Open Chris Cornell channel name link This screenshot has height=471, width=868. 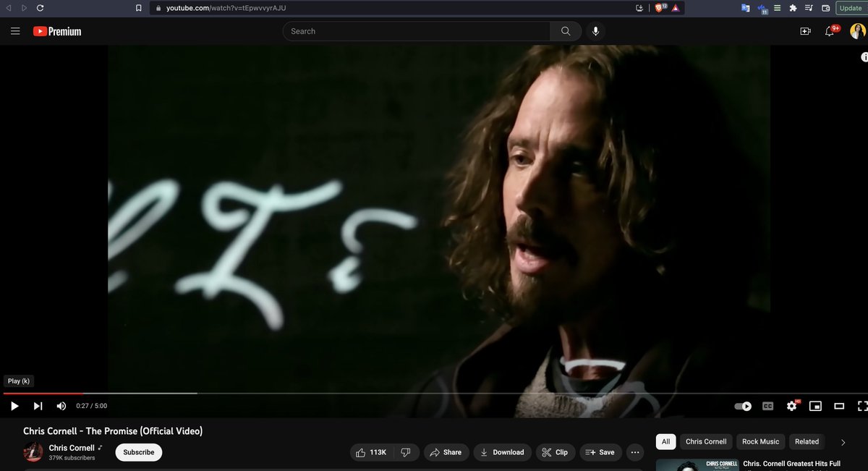(x=72, y=448)
